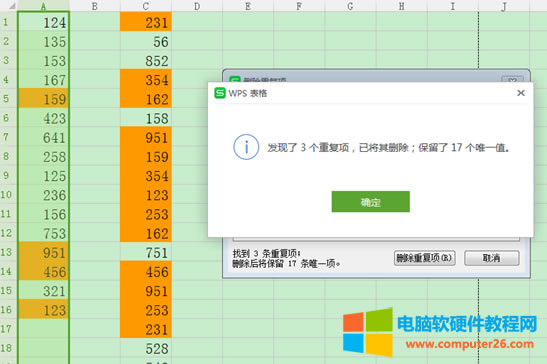Screen dimensions: 547x364
Task: Select row 2 header
Action: (8, 41)
